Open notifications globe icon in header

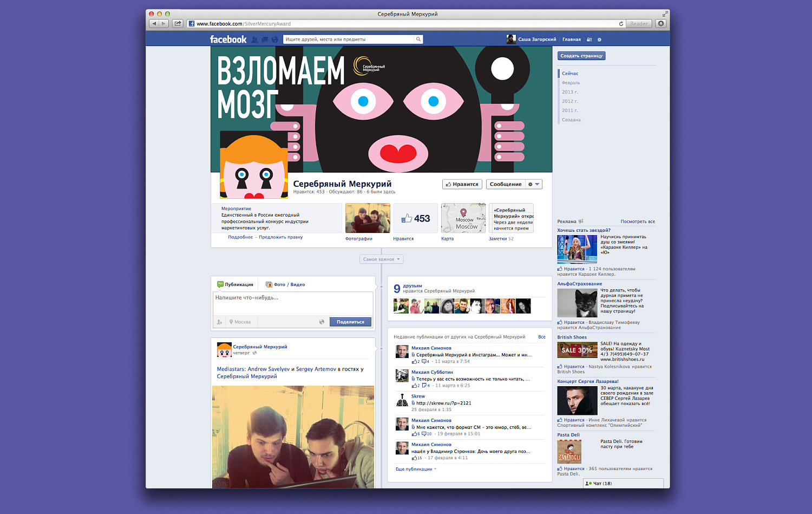[x=274, y=40]
